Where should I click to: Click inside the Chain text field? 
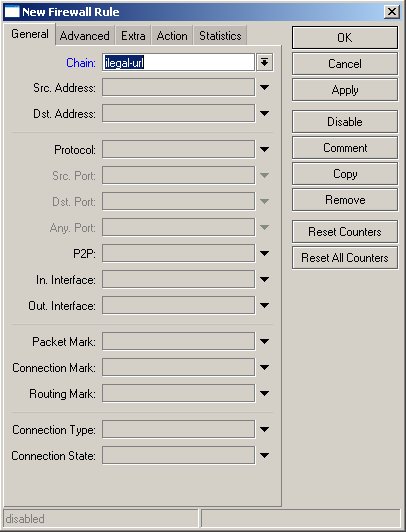(178, 62)
